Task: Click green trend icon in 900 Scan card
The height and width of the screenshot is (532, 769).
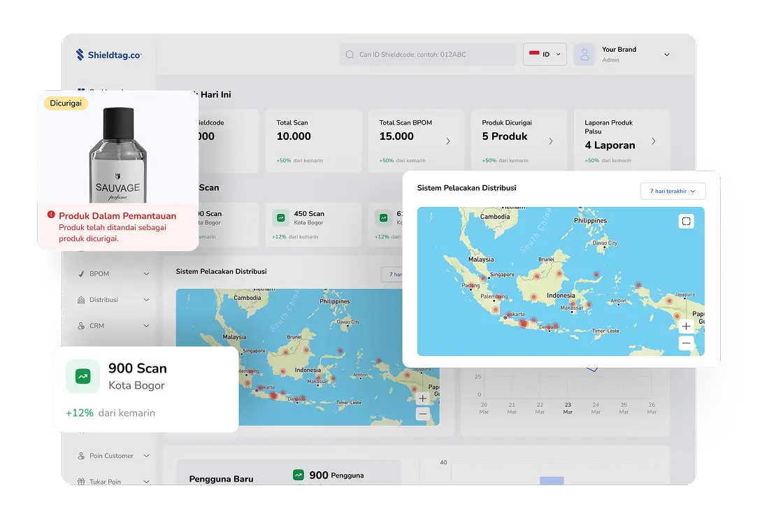Action: coord(83,376)
